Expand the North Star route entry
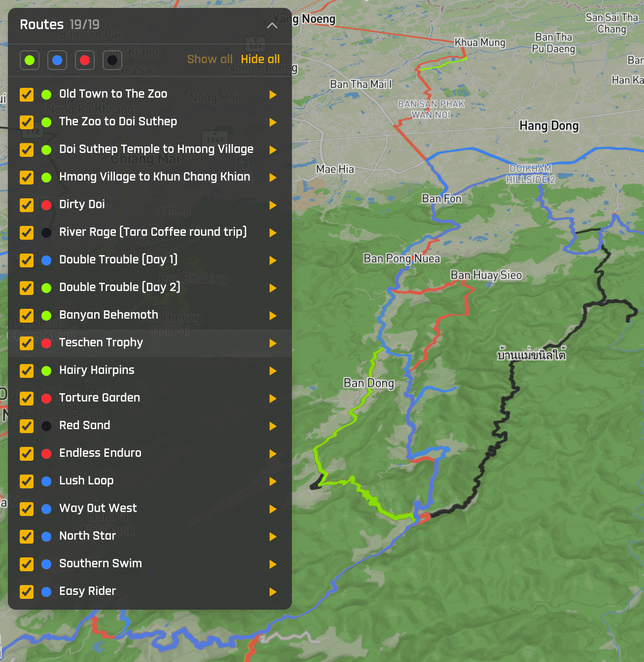This screenshot has height=662, width=644. pyautogui.click(x=273, y=536)
